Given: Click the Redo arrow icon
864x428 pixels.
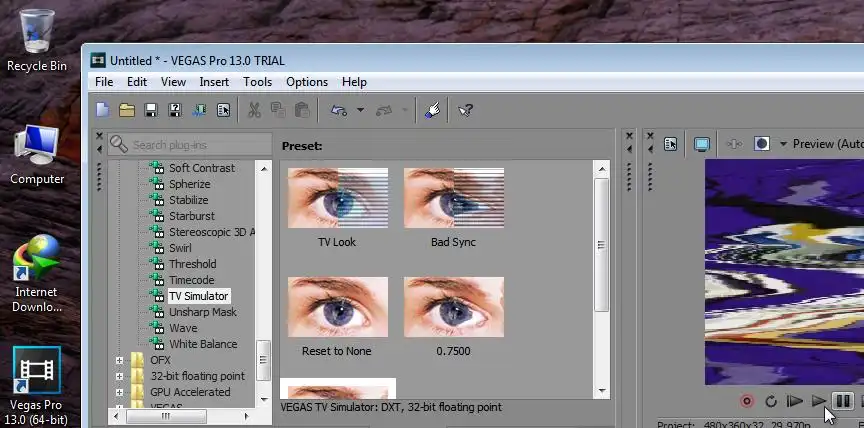Looking at the screenshot, I should point(382,111).
